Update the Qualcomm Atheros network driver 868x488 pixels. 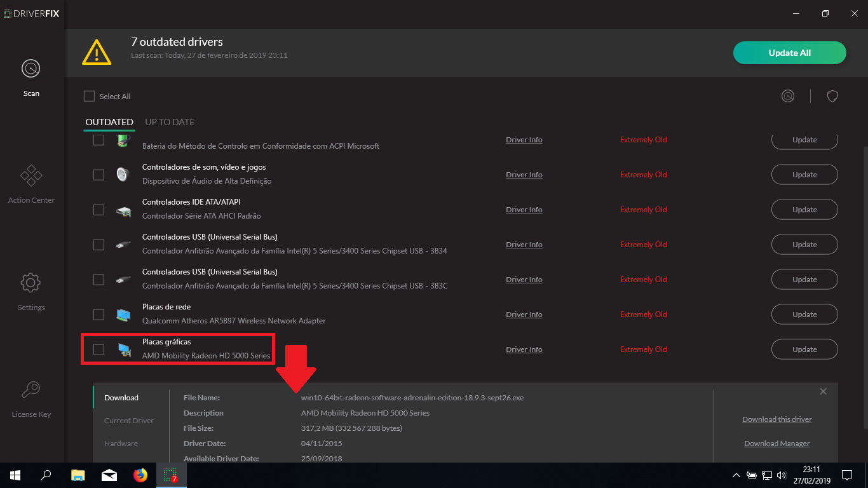[x=804, y=315]
